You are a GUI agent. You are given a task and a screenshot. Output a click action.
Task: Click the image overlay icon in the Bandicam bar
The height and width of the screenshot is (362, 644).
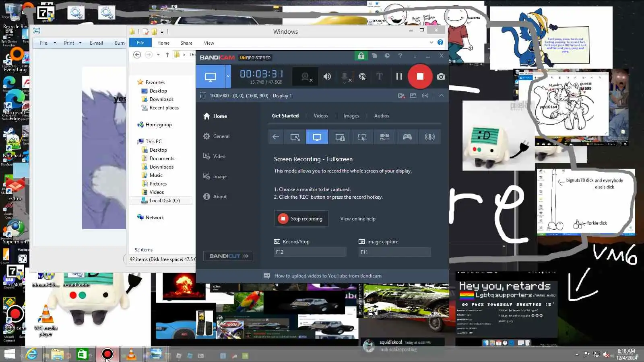click(x=413, y=96)
